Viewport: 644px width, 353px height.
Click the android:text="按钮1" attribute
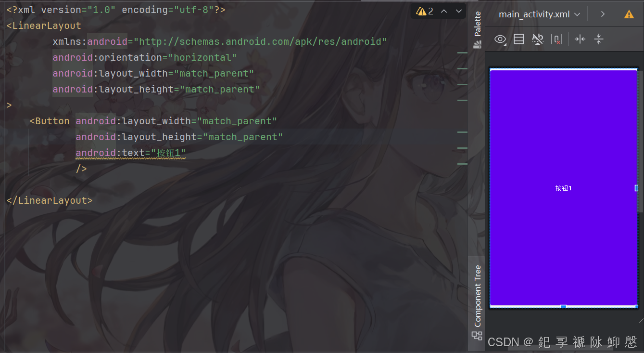[131, 153]
